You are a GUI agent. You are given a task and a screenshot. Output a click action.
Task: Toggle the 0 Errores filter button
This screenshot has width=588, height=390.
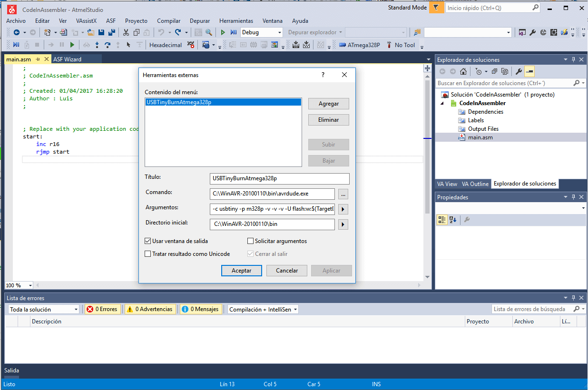click(x=102, y=309)
